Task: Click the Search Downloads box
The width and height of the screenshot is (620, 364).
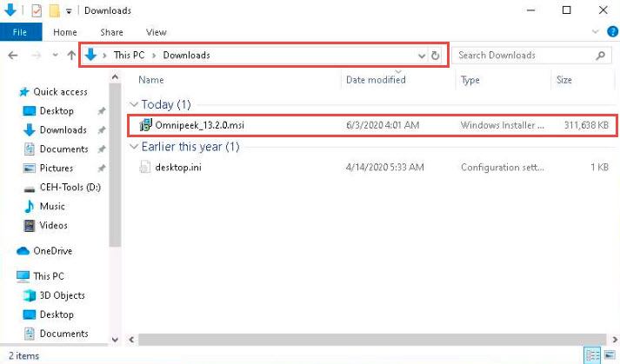Action: tap(531, 56)
